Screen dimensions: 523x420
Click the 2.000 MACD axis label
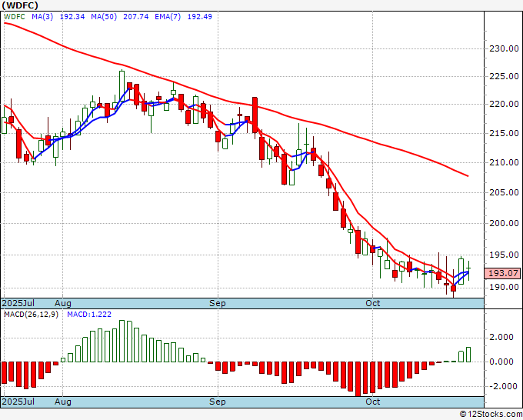(x=501, y=337)
